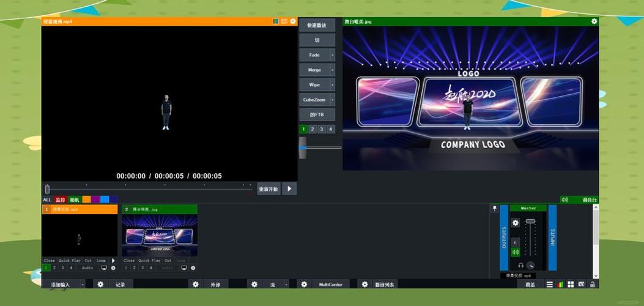Click the padlock icon in bottom bar
Viewport: 644px width, 306px height.
[592, 284]
